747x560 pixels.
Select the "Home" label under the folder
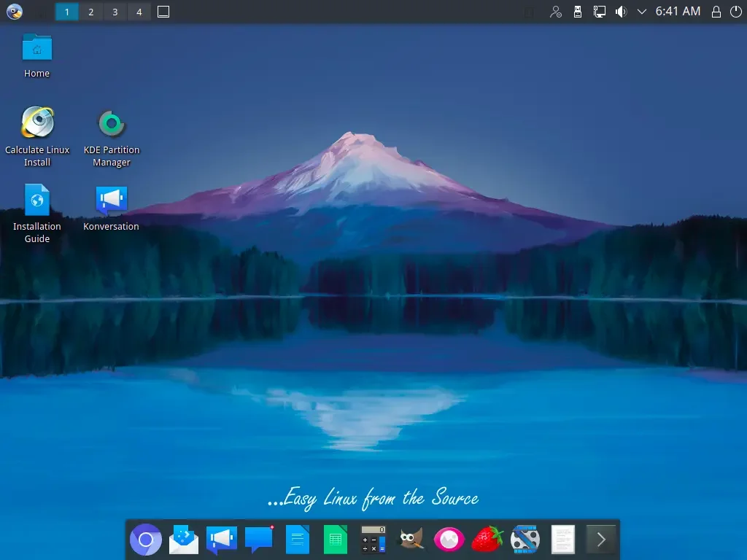pyautogui.click(x=36, y=74)
